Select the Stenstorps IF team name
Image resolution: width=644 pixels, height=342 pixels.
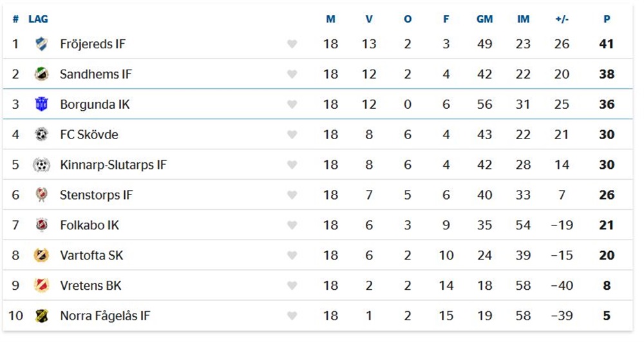[x=96, y=195]
